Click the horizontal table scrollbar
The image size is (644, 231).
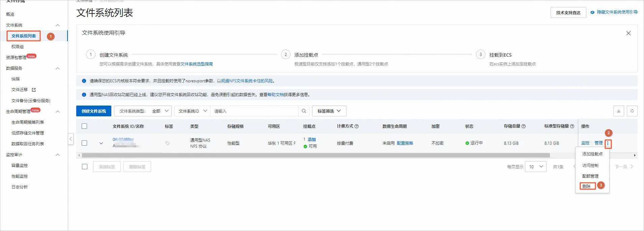[316, 155]
